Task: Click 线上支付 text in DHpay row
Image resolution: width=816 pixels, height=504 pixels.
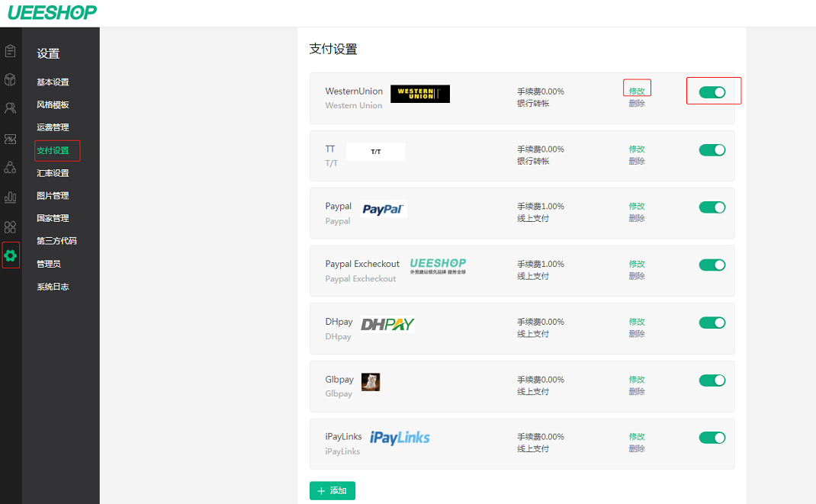Action: pyautogui.click(x=533, y=333)
